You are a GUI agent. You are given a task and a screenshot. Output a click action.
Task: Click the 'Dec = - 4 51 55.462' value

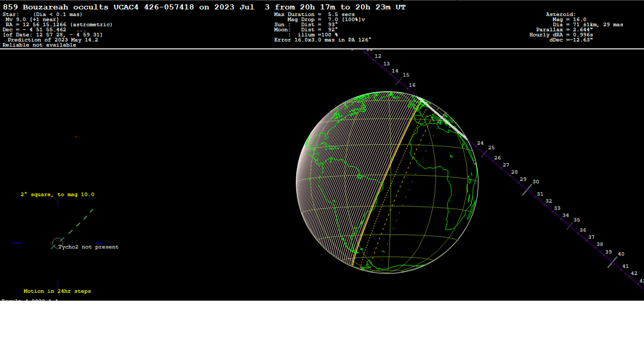[34, 30]
